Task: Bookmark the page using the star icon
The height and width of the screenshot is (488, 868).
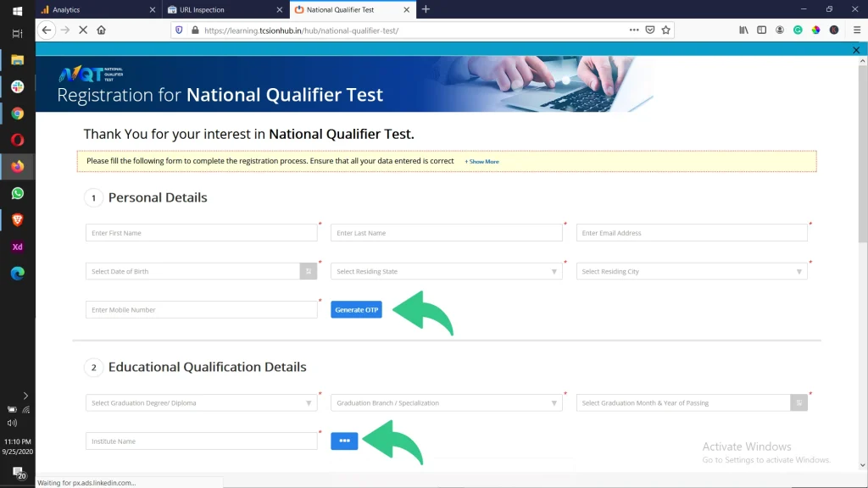Action: click(x=666, y=30)
